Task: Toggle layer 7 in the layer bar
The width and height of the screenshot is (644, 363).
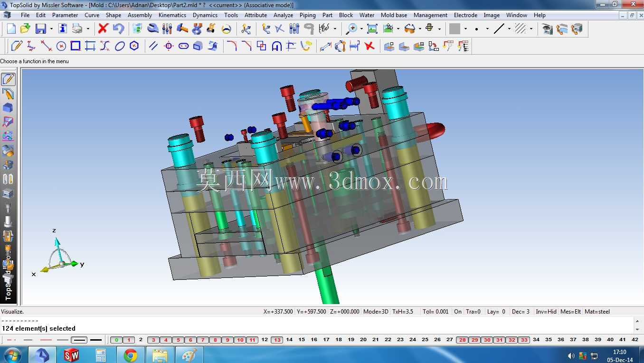Action: pyautogui.click(x=203, y=340)
